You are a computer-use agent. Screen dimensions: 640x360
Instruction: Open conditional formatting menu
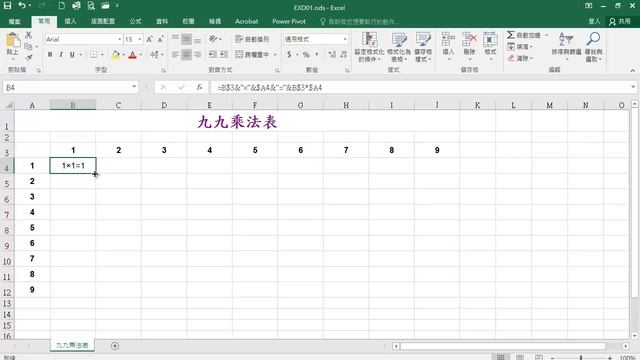tap(369, 47)
